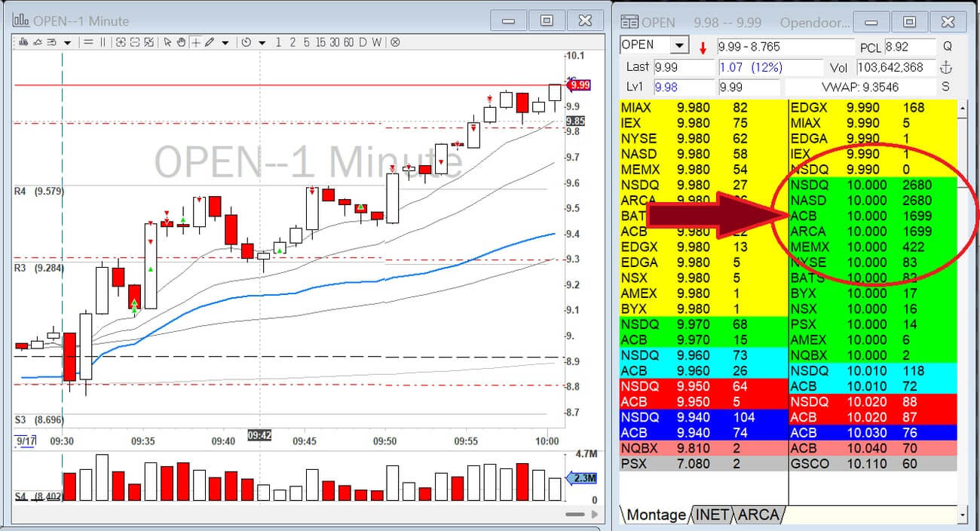Screen dimensions: 980x531
Task: Click the anchor icon in Level 2 window
Action: pos(947,67)
